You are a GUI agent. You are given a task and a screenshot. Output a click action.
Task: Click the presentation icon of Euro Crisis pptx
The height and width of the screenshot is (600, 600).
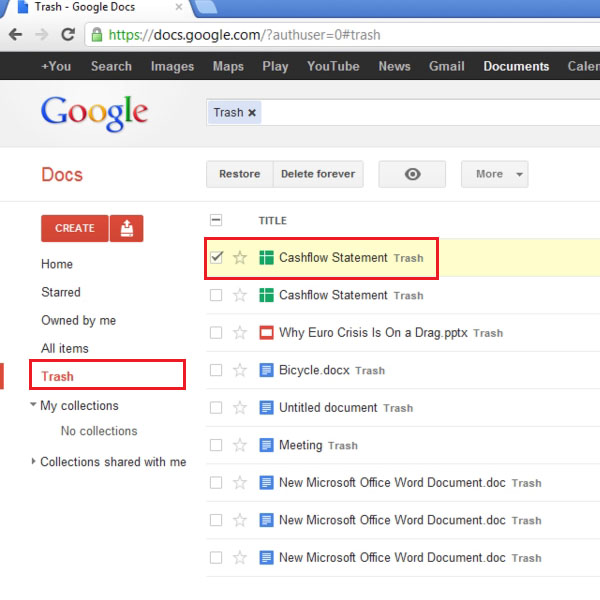click(266, 333)
